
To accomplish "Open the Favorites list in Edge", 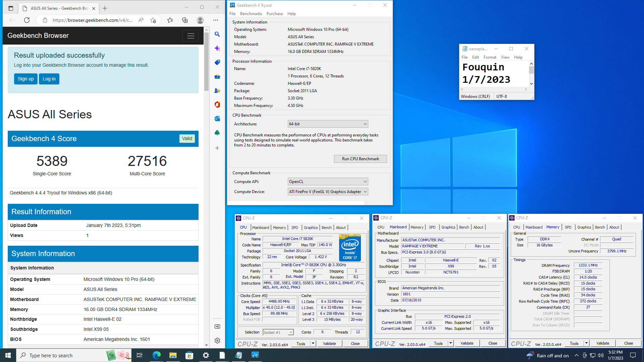I will pyautogui.click(x=170, y=20).
